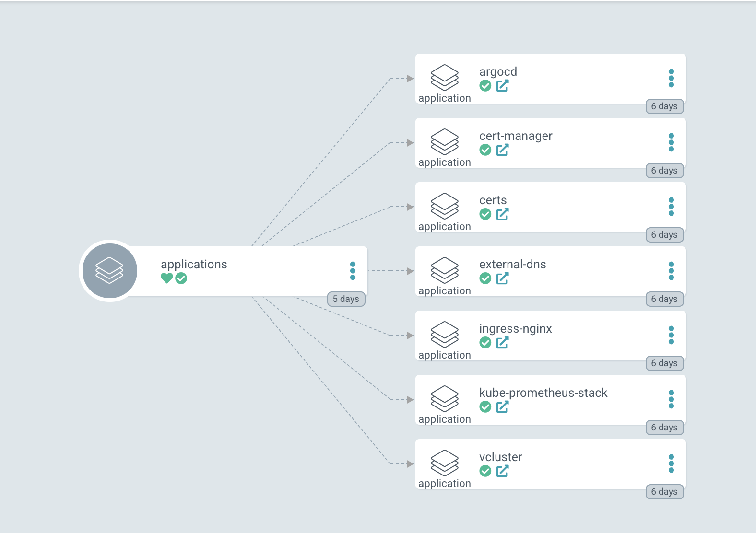Open the vcluster external link icon
756x533 pixels.
[x=502, y=471]
